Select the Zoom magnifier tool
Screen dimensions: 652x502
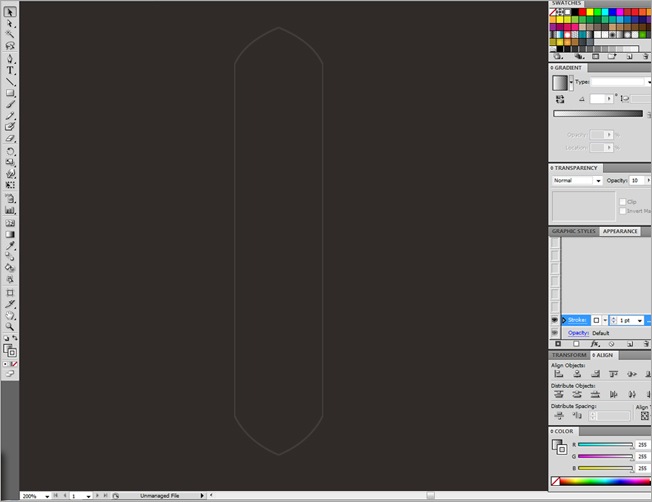(x=10, y=326)
